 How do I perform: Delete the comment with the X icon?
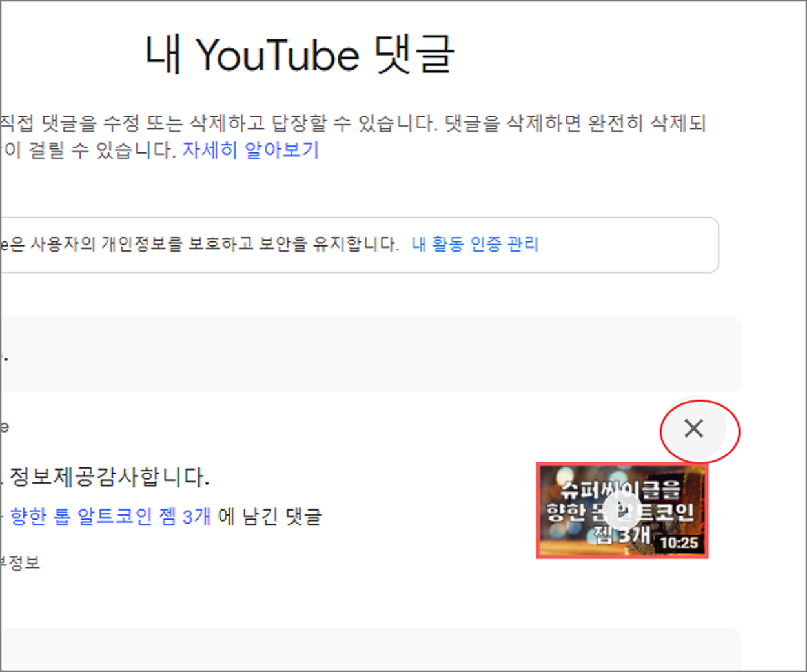[x=693, y=429]
